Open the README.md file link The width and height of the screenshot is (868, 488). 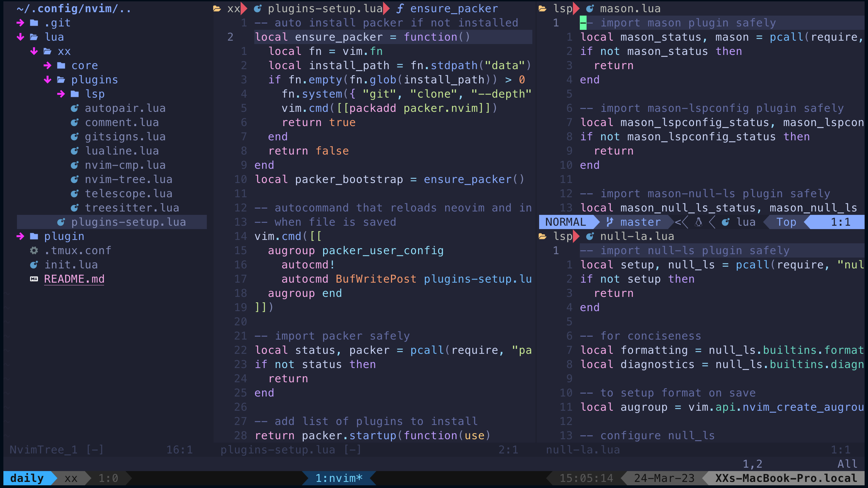(74, 279)
